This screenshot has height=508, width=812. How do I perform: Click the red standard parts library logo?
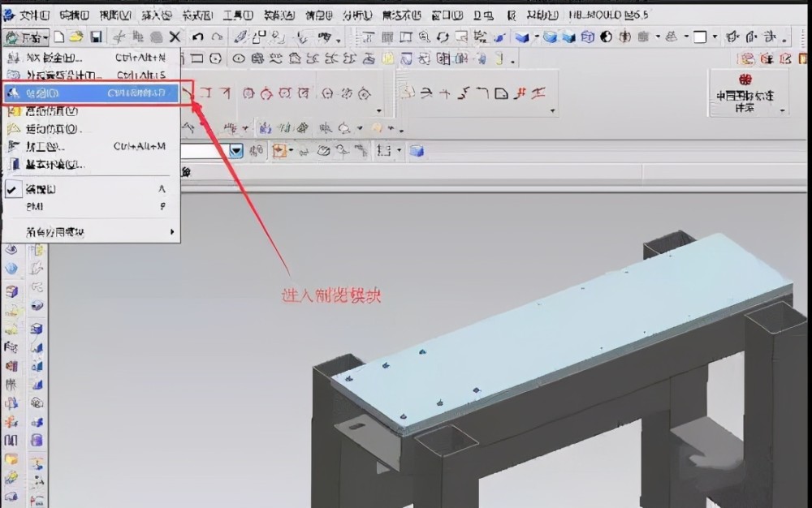[745, 80]
